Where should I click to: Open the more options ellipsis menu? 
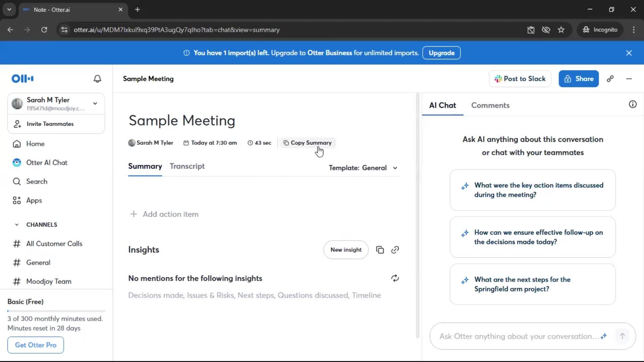click(x=629, y=79)
